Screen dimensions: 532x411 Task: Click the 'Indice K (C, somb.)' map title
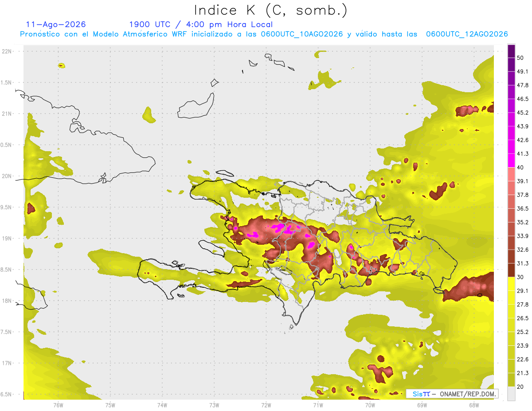[x=270, y=10]
